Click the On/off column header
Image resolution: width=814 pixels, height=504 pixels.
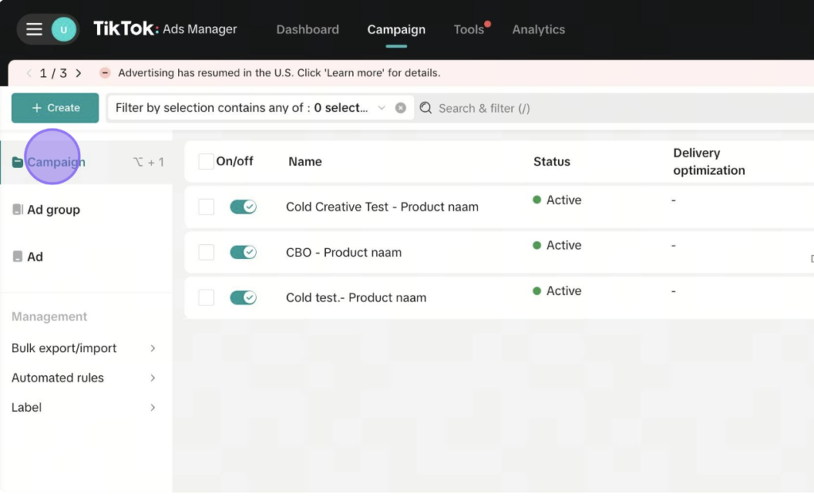click(x=235, y=161)
